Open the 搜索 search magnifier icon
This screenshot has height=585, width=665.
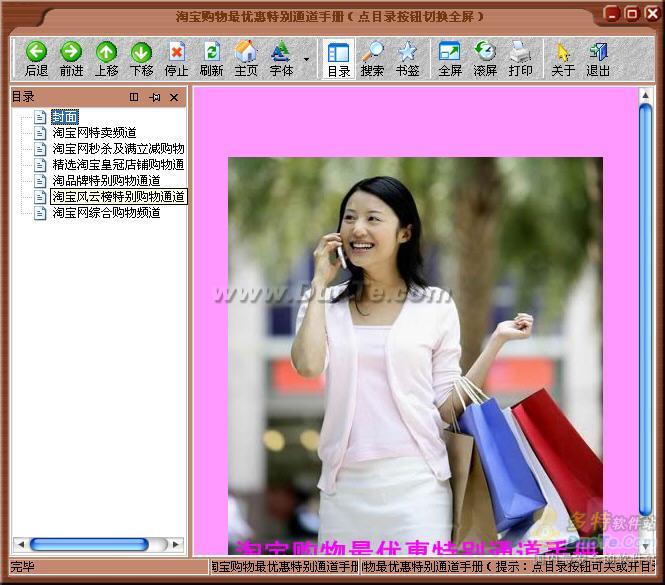coord(372,51)
